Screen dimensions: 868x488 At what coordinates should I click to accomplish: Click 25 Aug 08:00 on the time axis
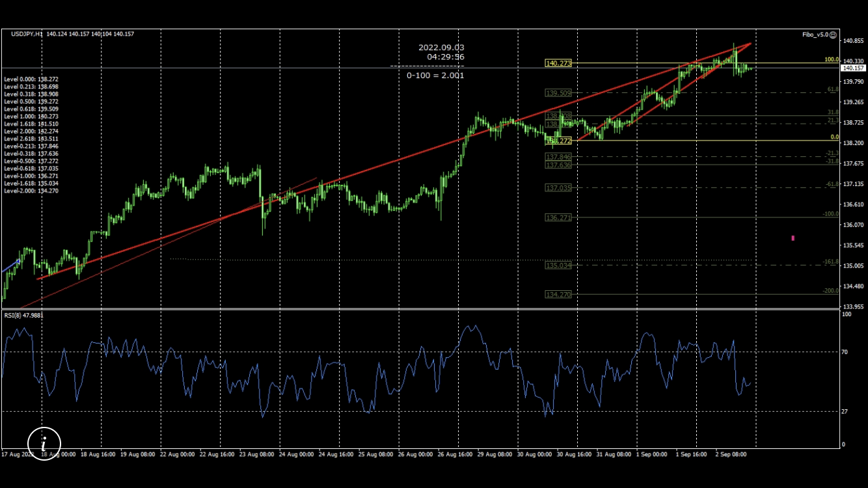click(377, 454)
